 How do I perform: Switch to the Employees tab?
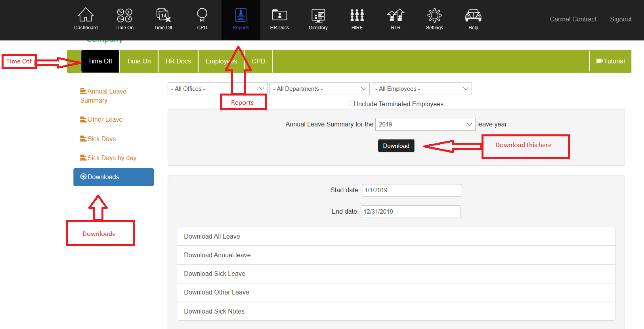click(214, 61)
